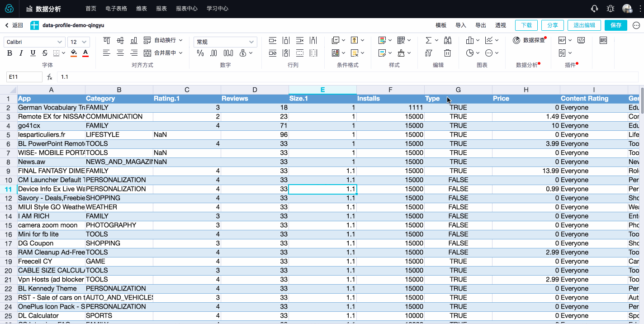644x324 pixels.
Task: Click the trash delete icon
Action: pyautogui.click(x=447, y=53)
